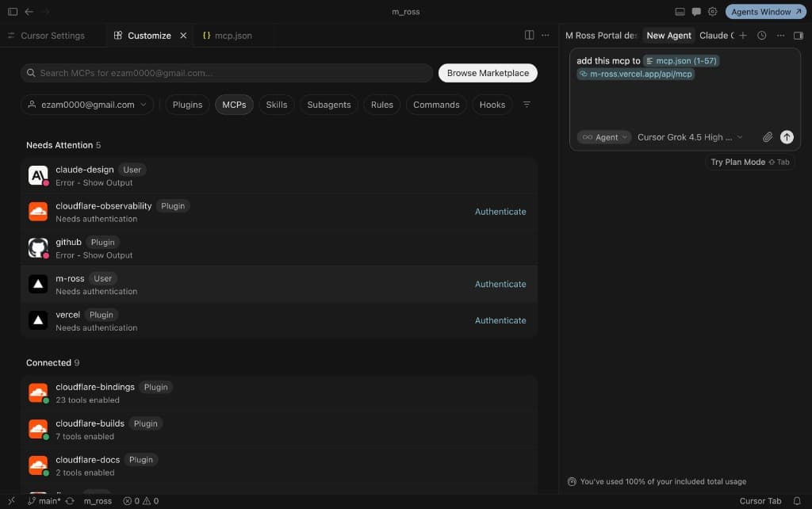
Task: Toggle the right side panel icon
Action: [x=798, y=35]
